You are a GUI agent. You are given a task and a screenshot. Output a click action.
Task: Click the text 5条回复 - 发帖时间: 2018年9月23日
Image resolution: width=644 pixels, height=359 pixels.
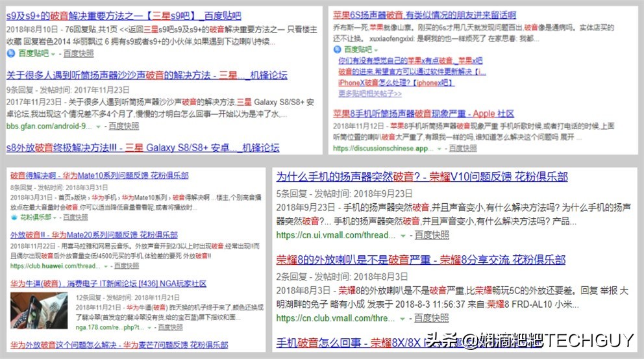pos(344,194)
